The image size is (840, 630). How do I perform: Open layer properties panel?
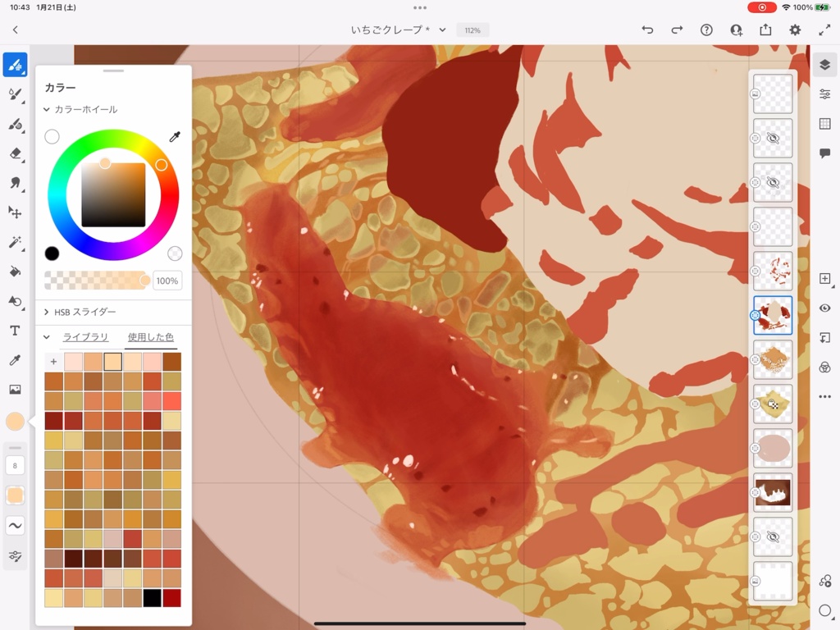point(825,94)
